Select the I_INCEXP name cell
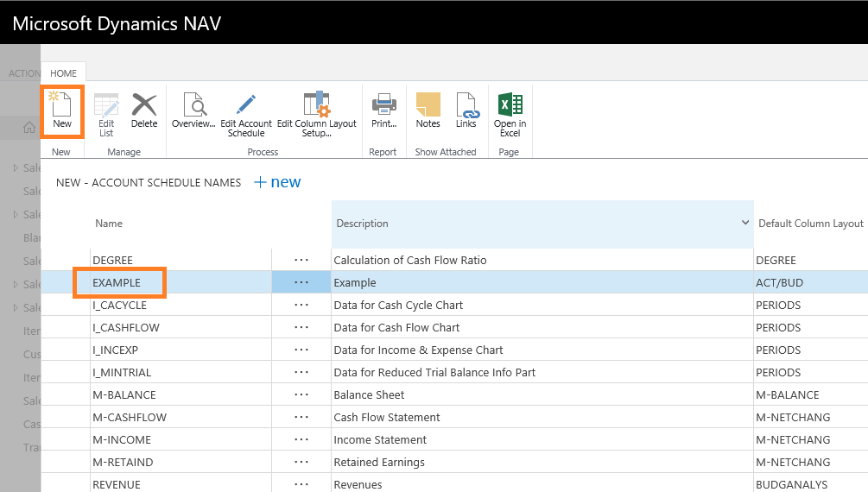This screenshot has height=492, width=868. click(181, 350)
